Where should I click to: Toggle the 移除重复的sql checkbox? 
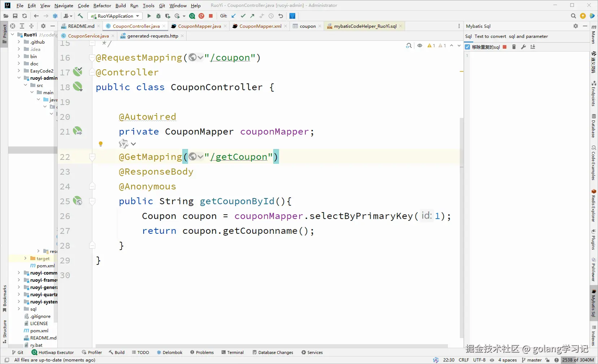tap(467, 47)
